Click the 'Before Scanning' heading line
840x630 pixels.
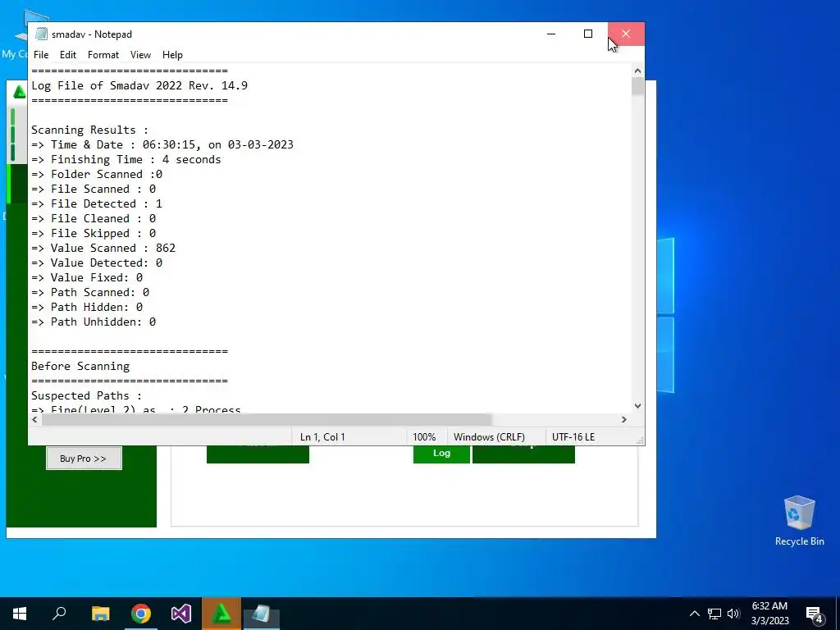(x=80, y=367)
